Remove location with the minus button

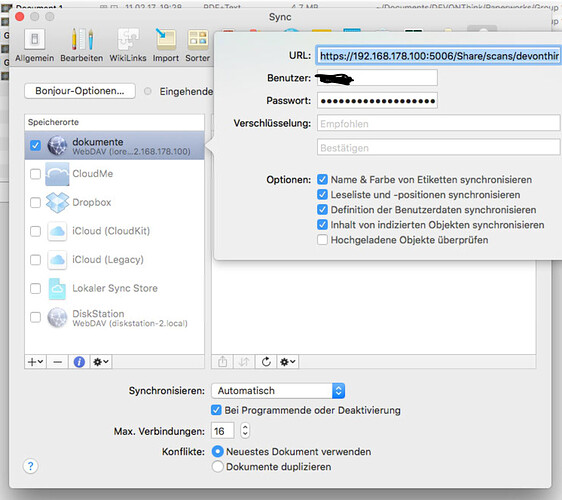click(x=57, y=362)
